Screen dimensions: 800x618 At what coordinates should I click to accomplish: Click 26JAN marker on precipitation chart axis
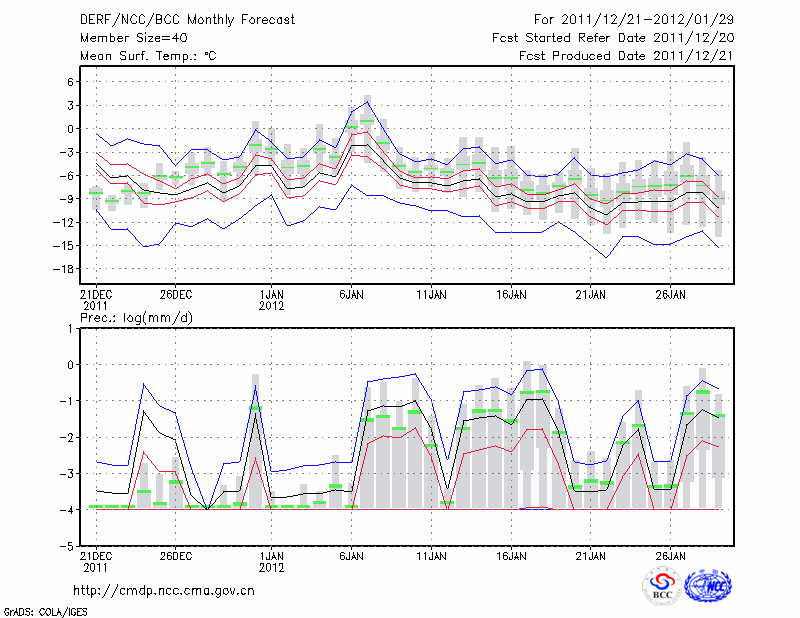[x=671, y=555]
